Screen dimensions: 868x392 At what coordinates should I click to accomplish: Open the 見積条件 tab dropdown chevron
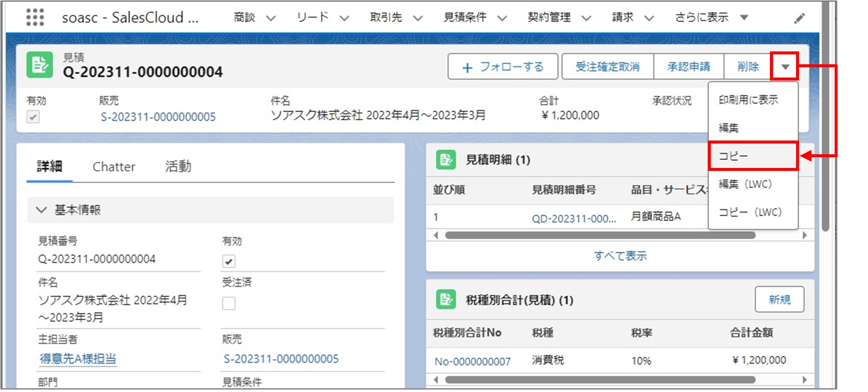click(502, 18)
